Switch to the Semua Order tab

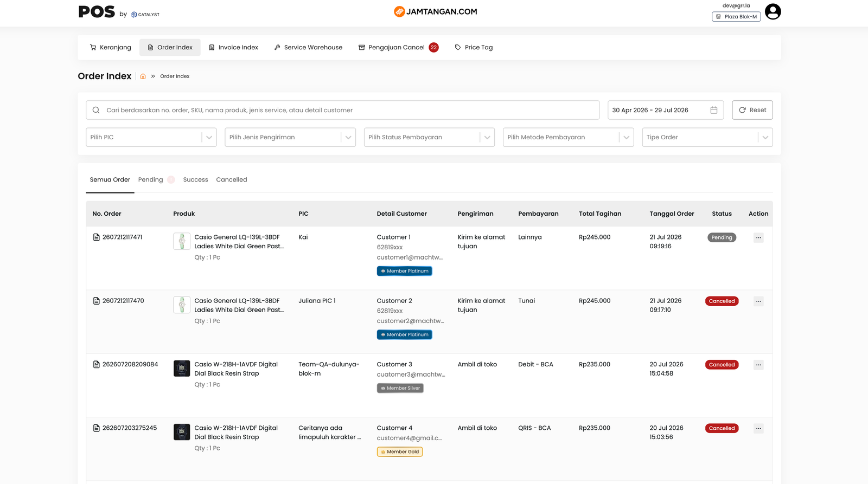[x=110, y=179]
